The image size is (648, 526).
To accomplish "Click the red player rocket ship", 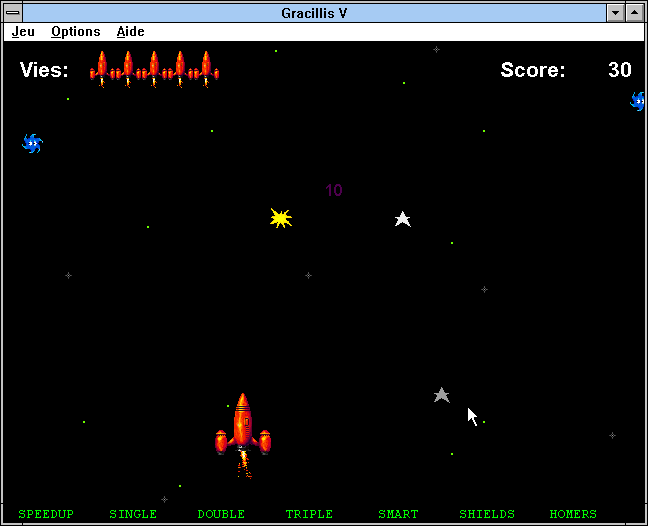I will (x=242, y=430).
